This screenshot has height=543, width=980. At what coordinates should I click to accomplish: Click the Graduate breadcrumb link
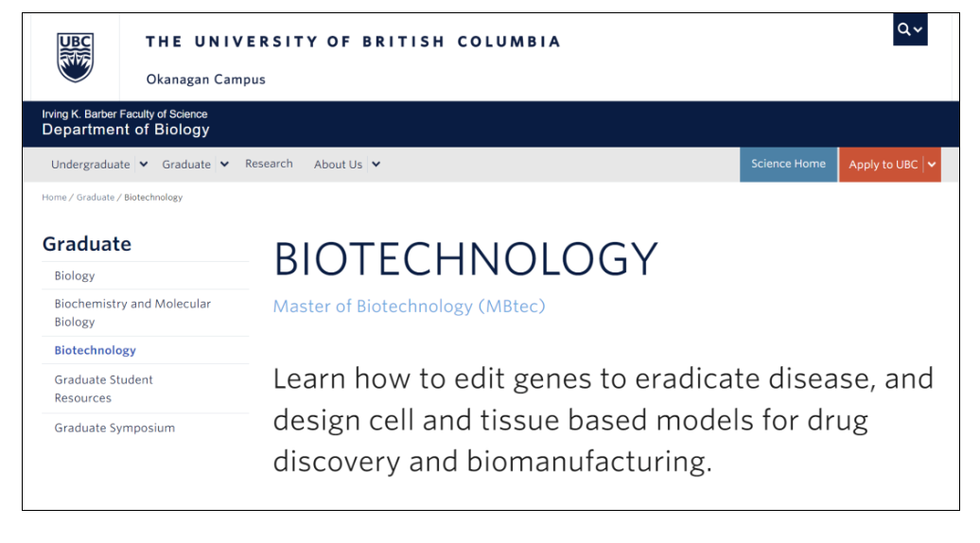[95, 198]
